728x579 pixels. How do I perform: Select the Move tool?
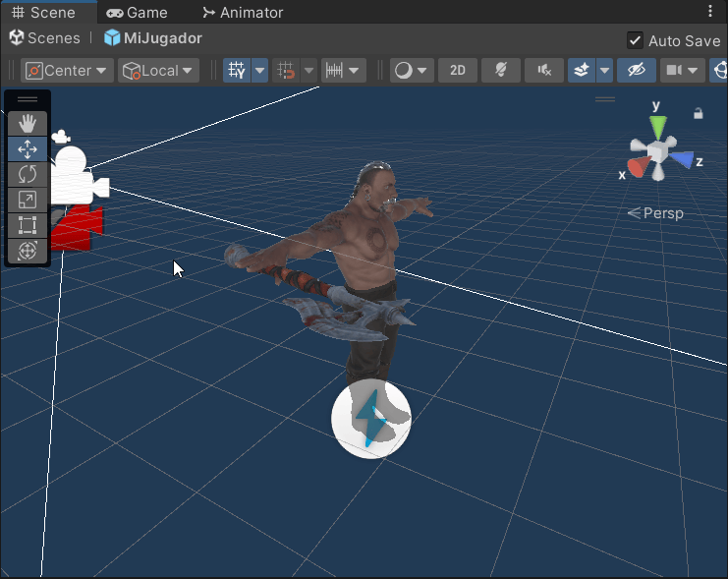[x=28, y=149]
